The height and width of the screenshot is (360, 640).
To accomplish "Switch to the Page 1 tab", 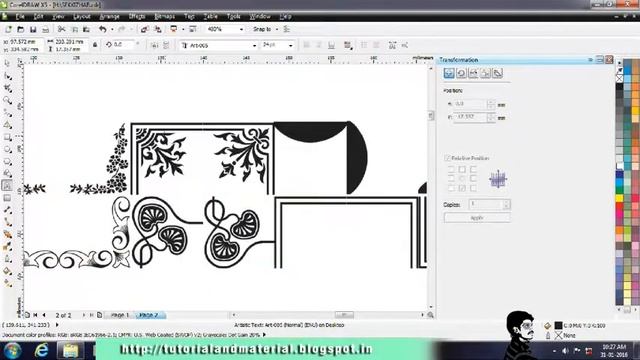I will coord(120,315).
